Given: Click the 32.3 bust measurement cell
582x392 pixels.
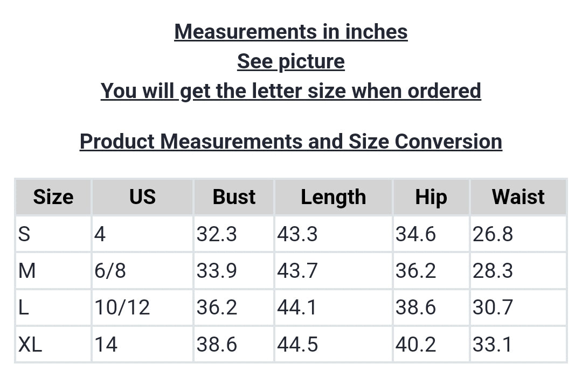Looking at the screenshot, I should (217, 234).
